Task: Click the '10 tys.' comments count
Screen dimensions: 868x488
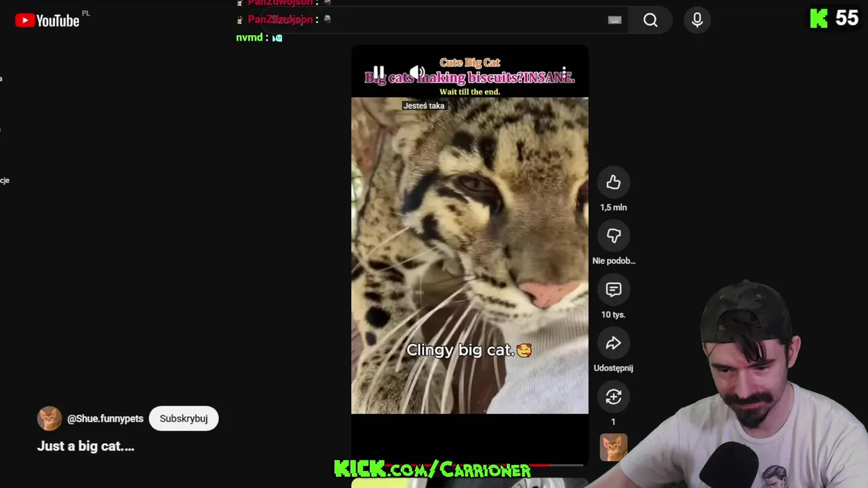Action: [x=613, y=314]
